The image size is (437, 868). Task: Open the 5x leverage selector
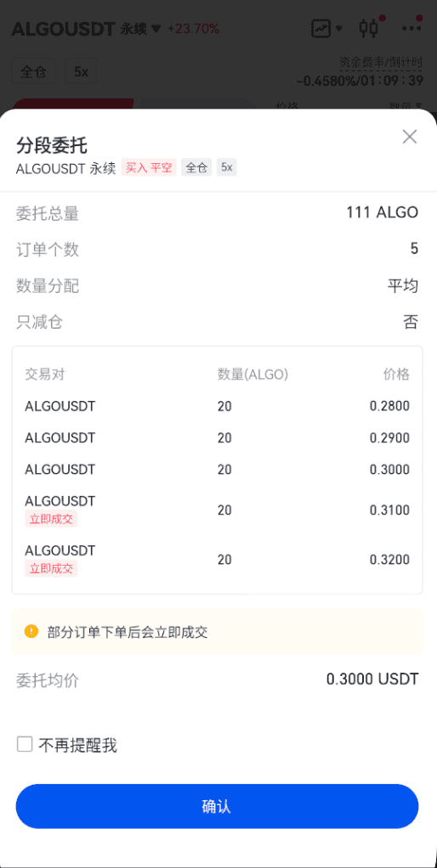[x=81, y=72]
